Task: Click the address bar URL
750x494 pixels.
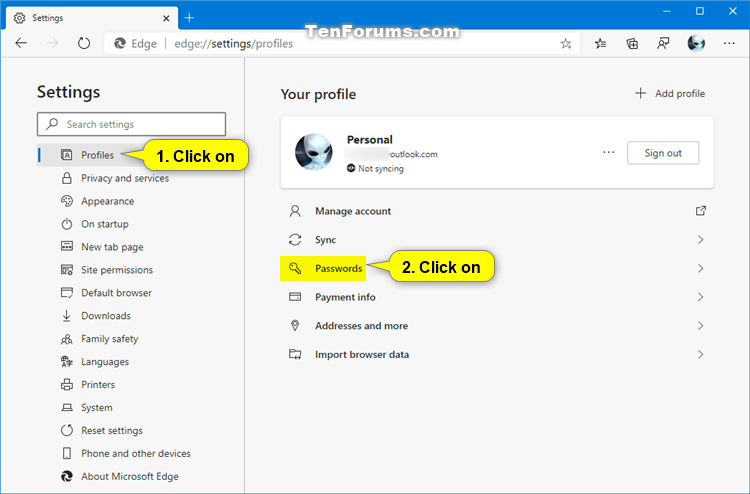Action: click(233, 44)
